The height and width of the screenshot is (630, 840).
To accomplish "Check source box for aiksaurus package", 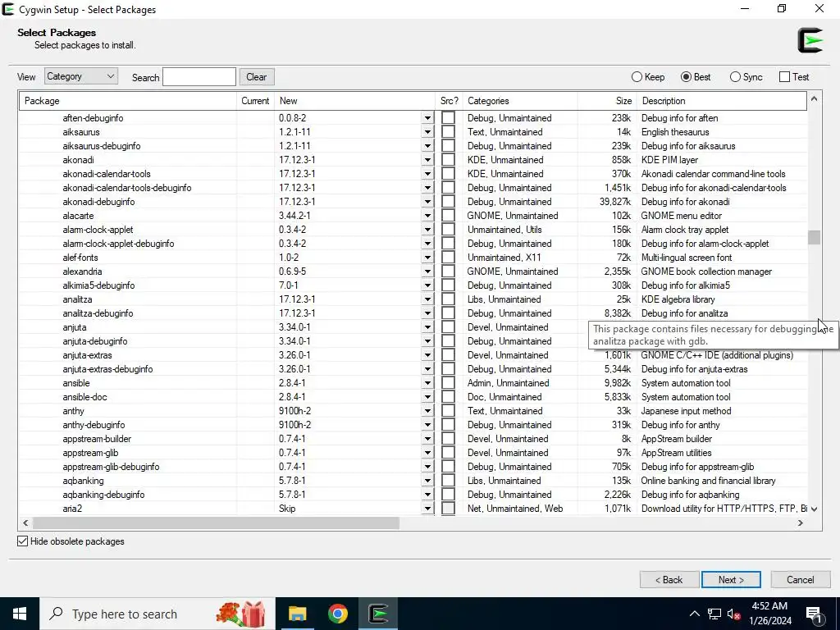I will (448, 132).
